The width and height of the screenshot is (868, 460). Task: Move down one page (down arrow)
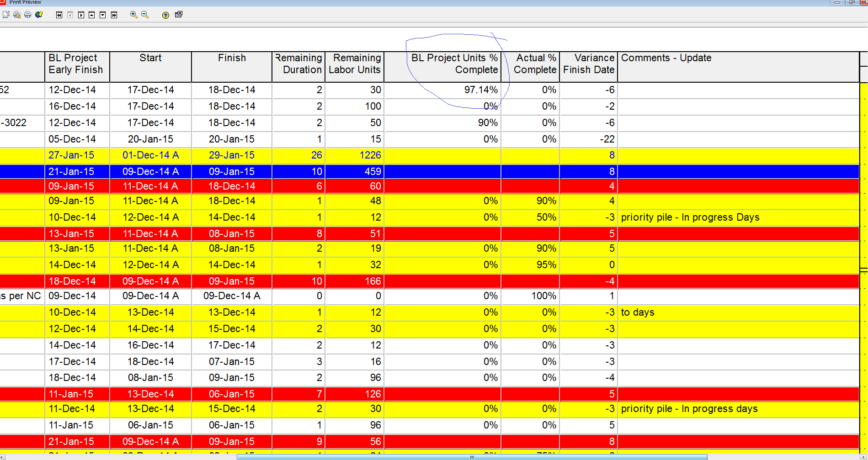pos(103,15)
